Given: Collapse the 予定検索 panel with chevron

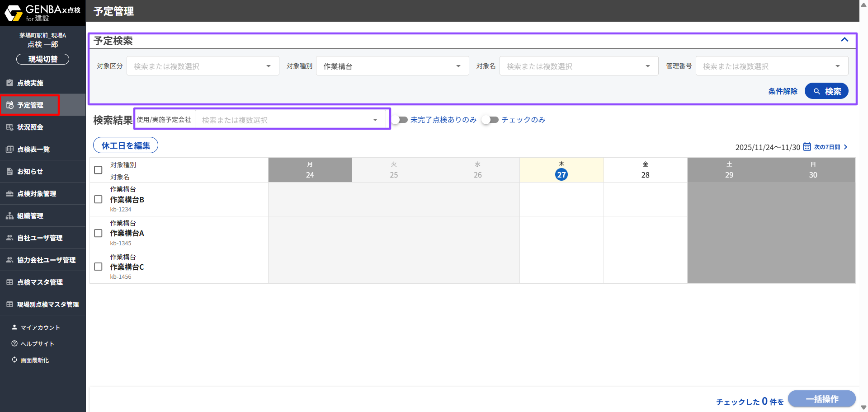Looking at the screenshot, I should point(844,40).
